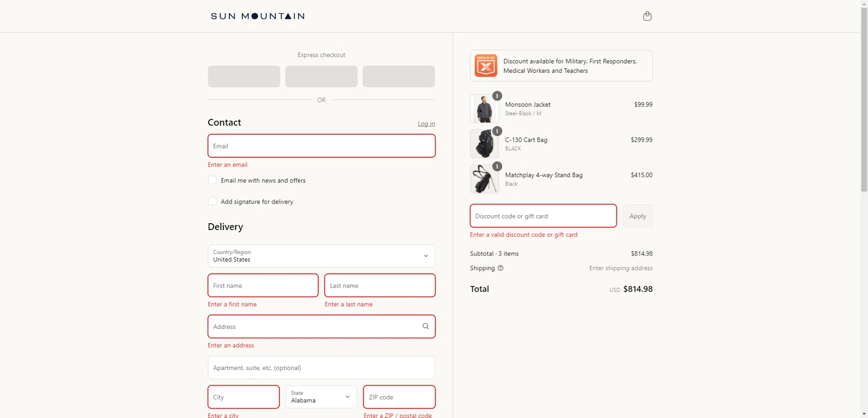Focus the Email input field
The width and height of the screenshot is (868, 418).
(x=321, y=146)
